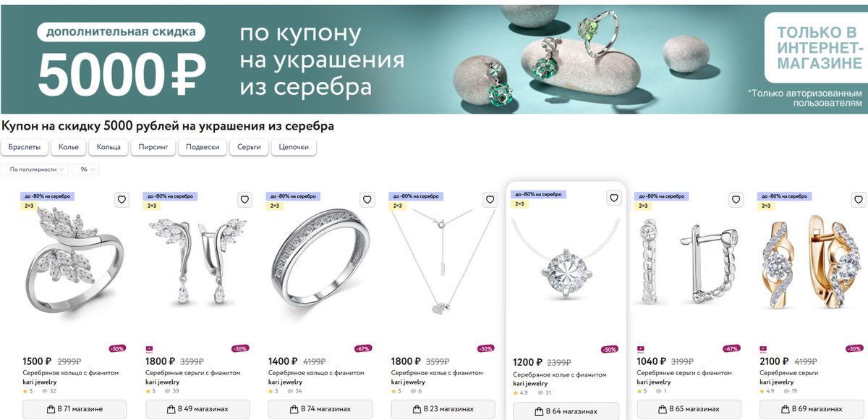Toggle heart on the 1400 ₽ silver ring
Viewport: 868px width, 420px height.
(x=367, y=199)
